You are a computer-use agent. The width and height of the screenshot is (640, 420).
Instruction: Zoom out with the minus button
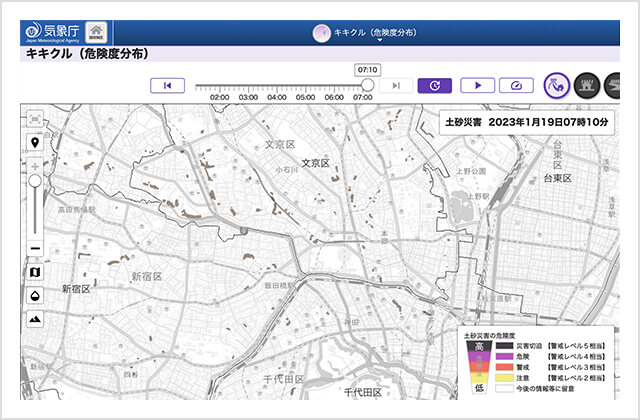click(35, 249)
